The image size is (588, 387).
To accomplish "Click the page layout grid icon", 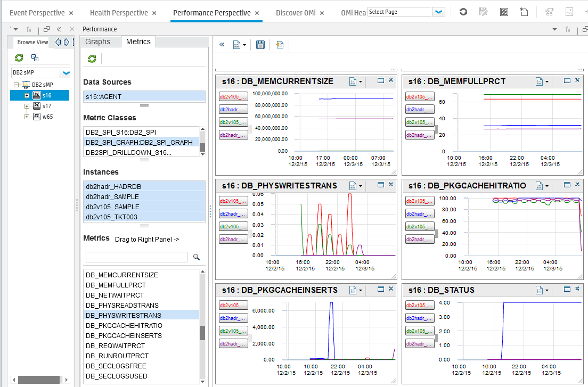I will pos(504,12).
